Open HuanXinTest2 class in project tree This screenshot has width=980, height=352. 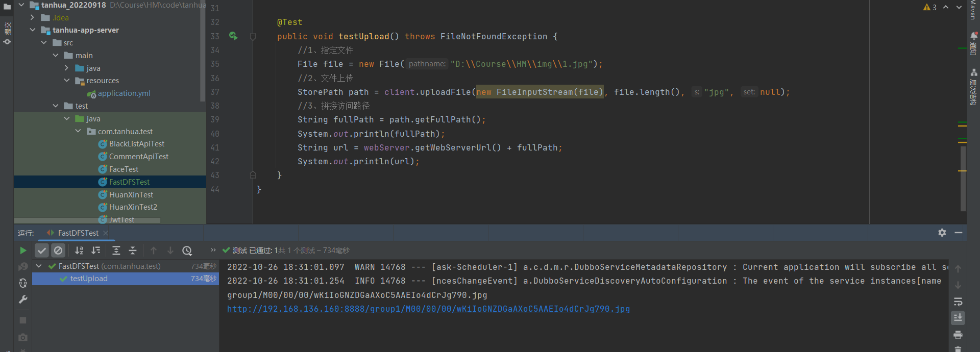(x=133, y=207)
